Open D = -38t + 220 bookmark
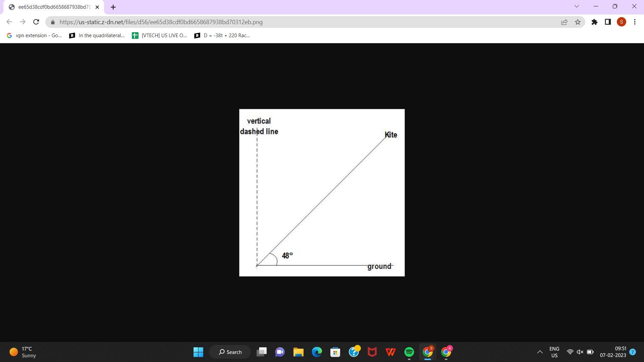 (222, 36)
